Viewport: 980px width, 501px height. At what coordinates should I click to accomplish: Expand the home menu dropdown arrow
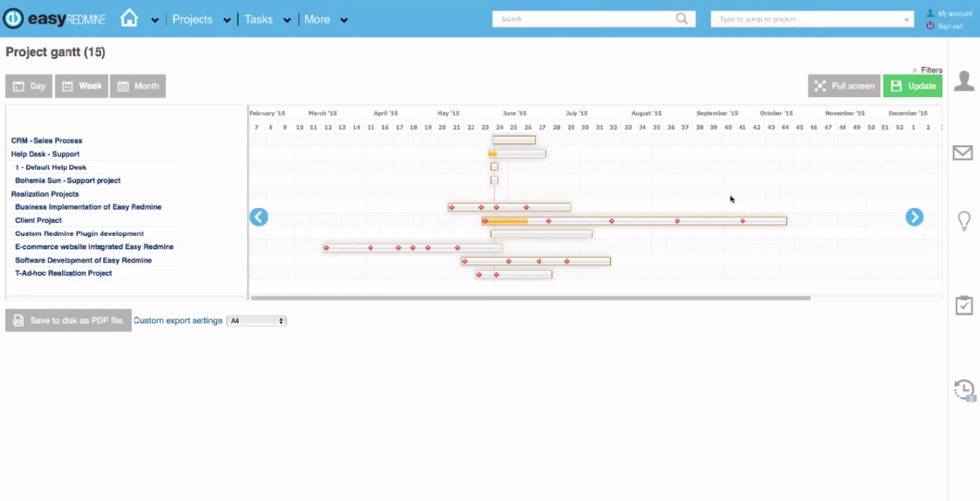[x=154, y=20]
